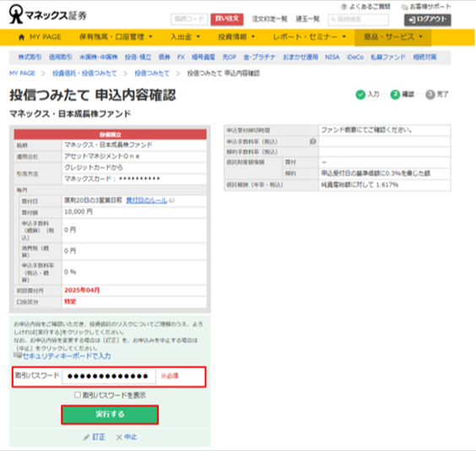Click the home icon beside MY PAGE

point(22,37)
